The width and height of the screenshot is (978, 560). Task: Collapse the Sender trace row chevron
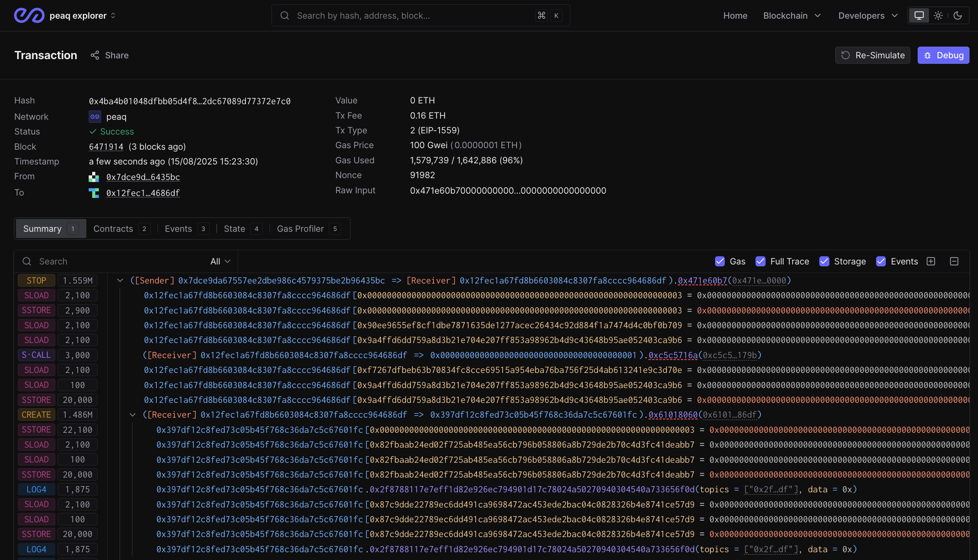click(121, 280)
